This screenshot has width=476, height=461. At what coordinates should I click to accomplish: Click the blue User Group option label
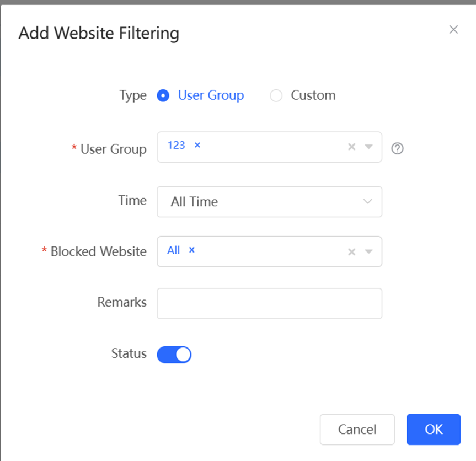pos(211,95)
